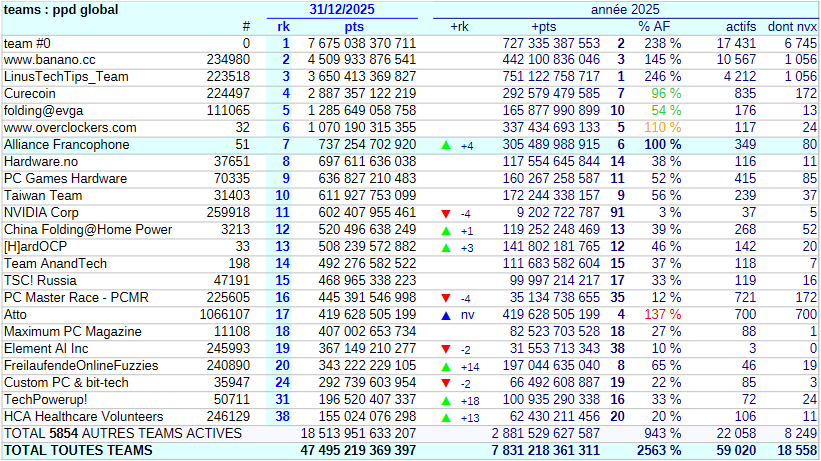Click the green 96 % value for Curecoin
The height and width of the screenshot is (461, 821).
tap(666, 94)
